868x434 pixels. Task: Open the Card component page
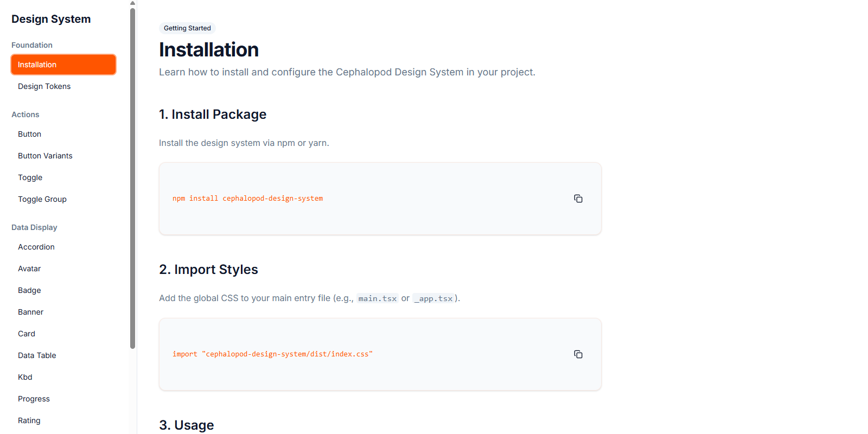(x=63, y=334)
